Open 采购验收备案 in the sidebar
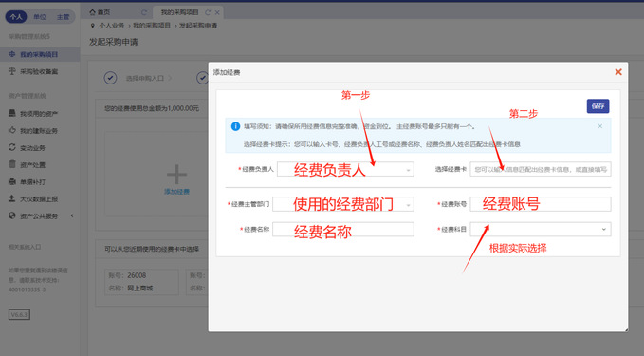The height and width of the screenshot is (356, 644). [40, 71]
